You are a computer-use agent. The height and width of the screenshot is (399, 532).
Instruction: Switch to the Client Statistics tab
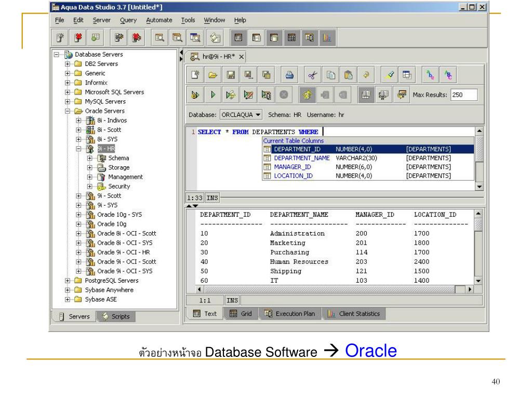(x=353, y=313)
